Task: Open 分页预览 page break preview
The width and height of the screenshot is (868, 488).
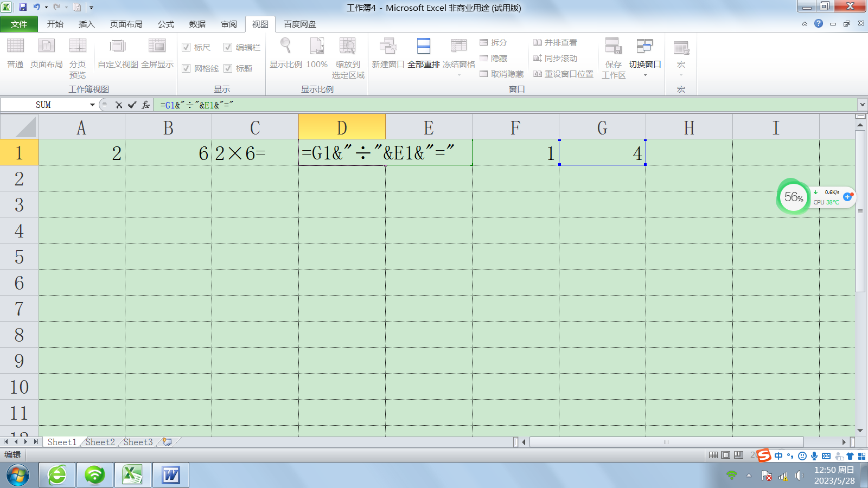Action: [78, 58]
